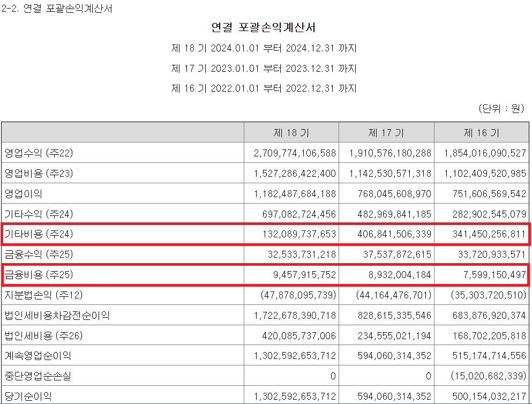This screenshot has height=404, width=532.
Task: Click the value 9,457,915,752
Action: click(304, 275)
